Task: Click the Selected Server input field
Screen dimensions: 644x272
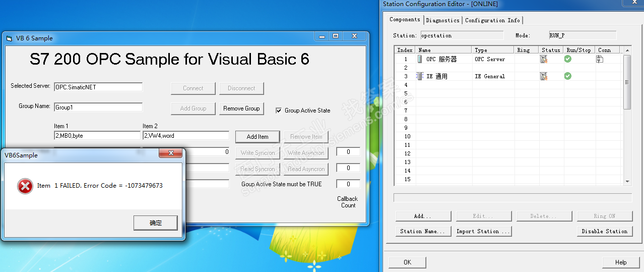Action: click(x=98, y=87)
